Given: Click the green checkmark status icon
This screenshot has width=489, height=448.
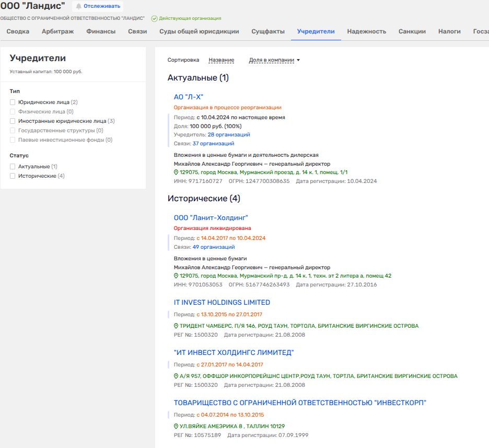Looking at the screenshot, I should (x=154, y=18).
